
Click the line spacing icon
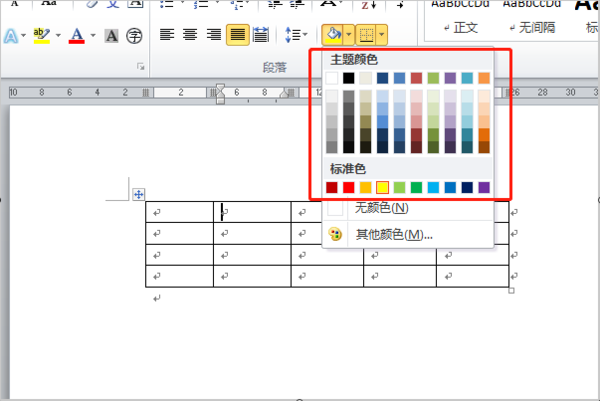(292, 35)
